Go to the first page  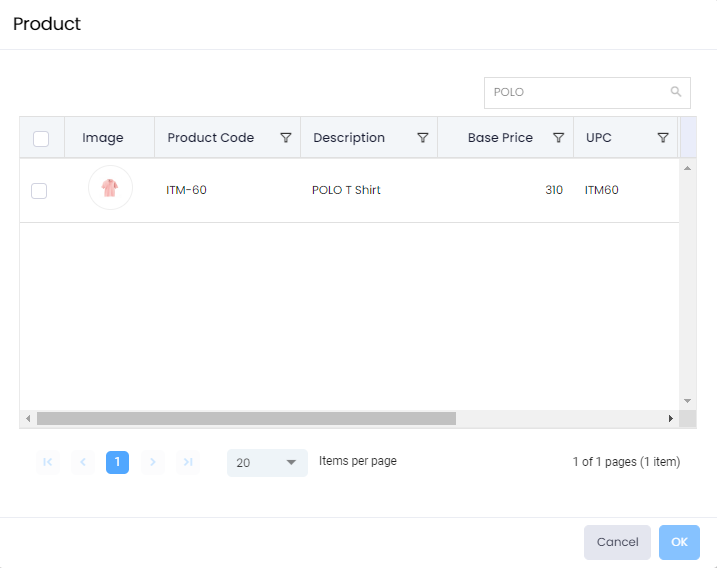pos(47,462)
